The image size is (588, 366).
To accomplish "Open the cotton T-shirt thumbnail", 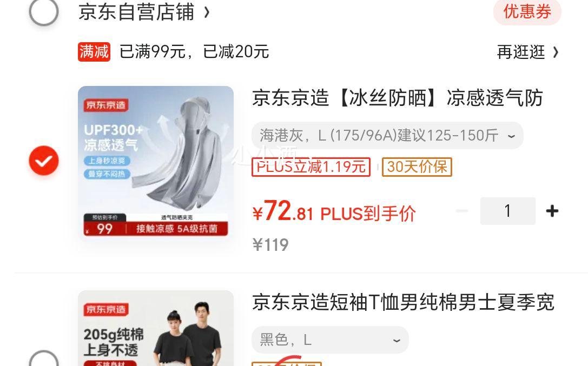I will 156,328.
